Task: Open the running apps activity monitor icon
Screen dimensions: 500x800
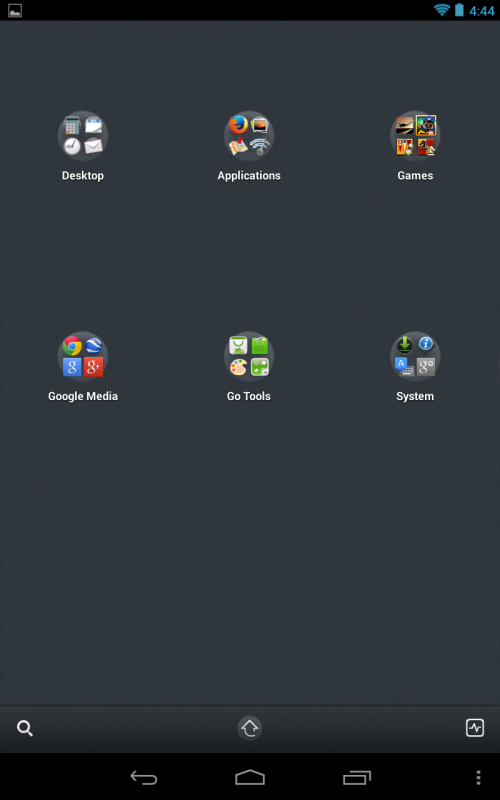Action: (x=475, y=728)
